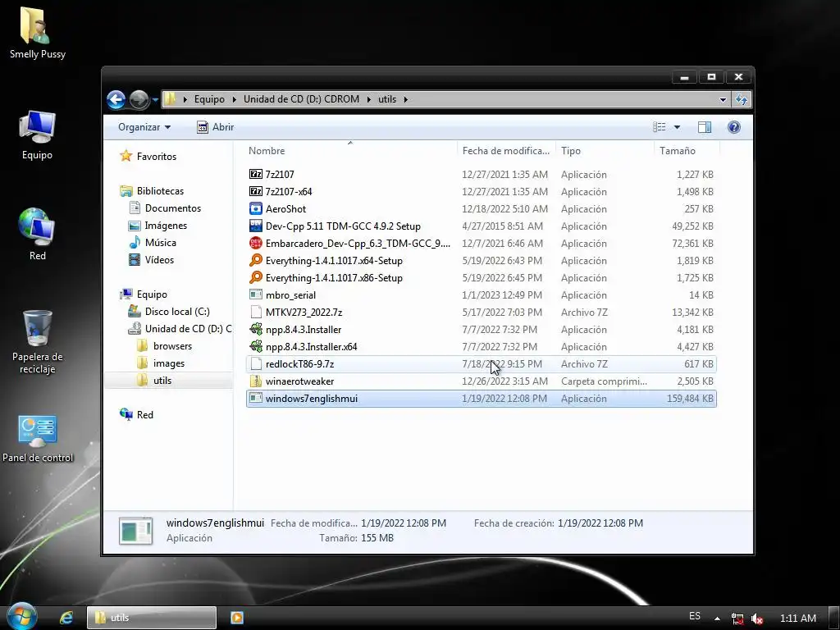840x630 pixels.
Task: Click the Unidad de CD (D:) CDROM breadcrumb
Action: point(301,99)
